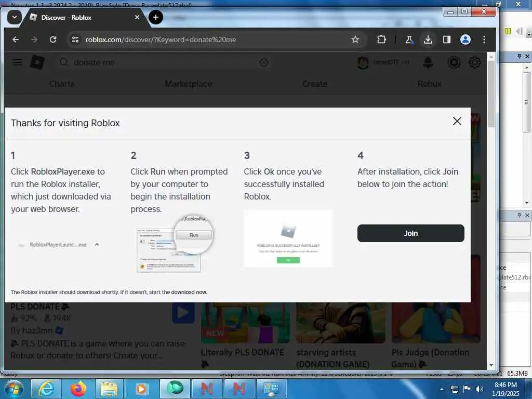Close the Discover - Roblox tab
Screen dimensions: 532x399
pos(137,17)
